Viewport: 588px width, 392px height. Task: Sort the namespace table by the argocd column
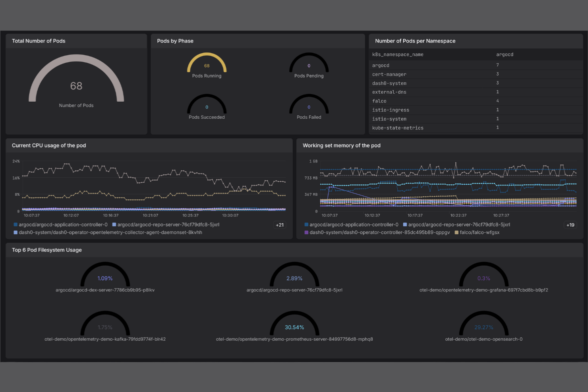(x=505, y=54)
